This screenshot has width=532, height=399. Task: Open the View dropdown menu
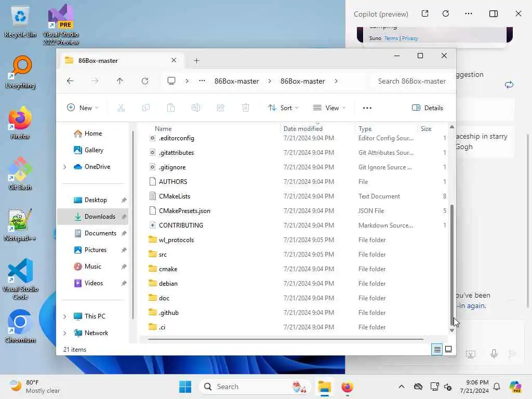coord(329,108)
